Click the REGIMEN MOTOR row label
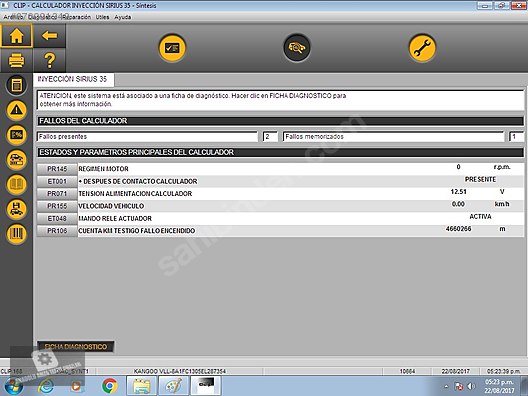This screenshot has height=396, width=528. (x=103, y=169)
